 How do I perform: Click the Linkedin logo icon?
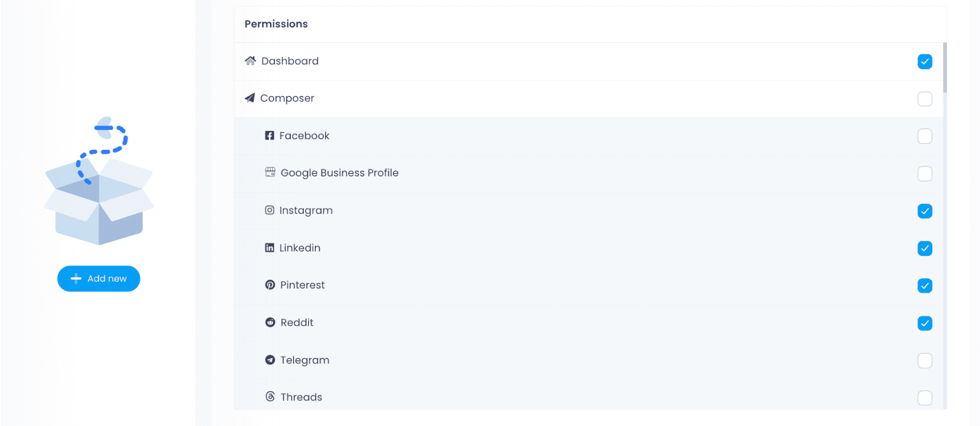tap(269, 247)
